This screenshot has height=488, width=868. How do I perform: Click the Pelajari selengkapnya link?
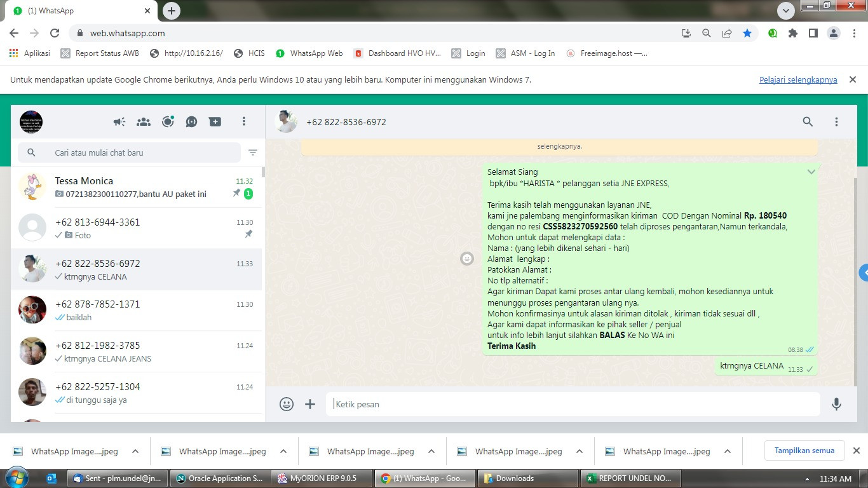(x=798, y=80)
